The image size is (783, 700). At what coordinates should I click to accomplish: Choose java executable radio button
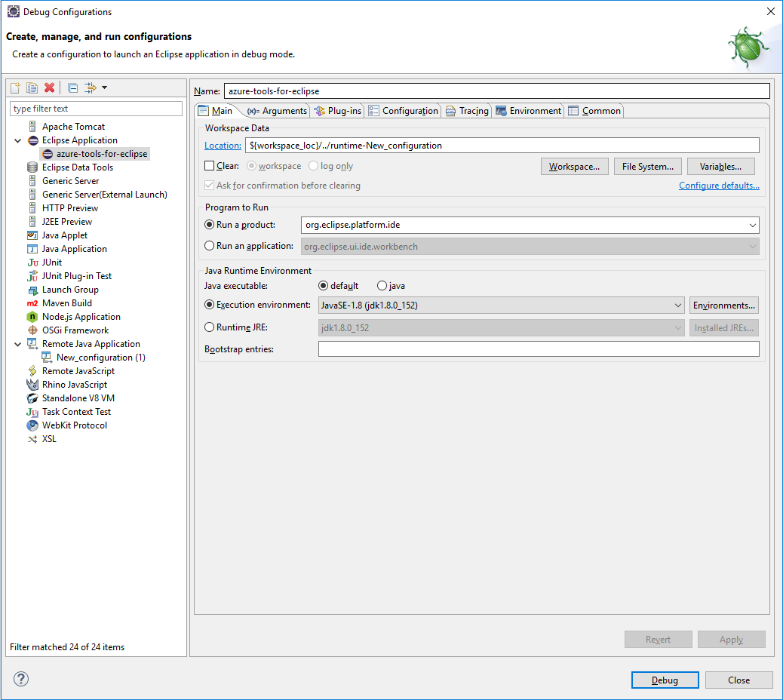pos(382,286)
